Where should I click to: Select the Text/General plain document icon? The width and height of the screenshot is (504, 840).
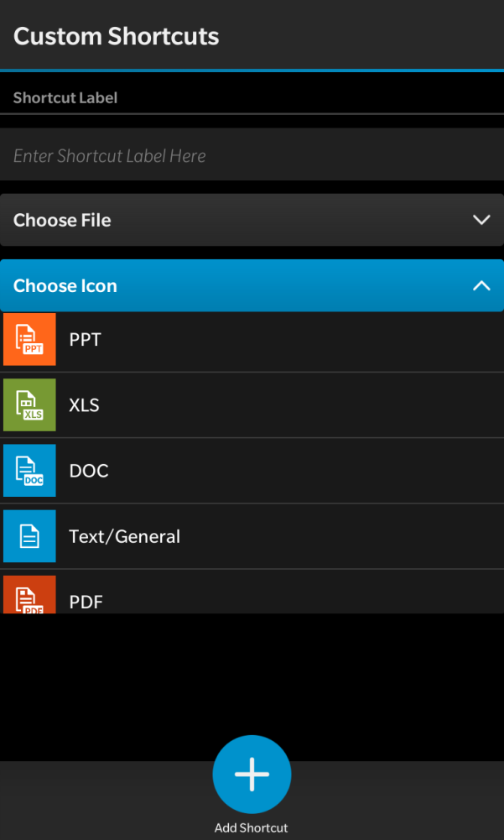(x=29, y=535)
